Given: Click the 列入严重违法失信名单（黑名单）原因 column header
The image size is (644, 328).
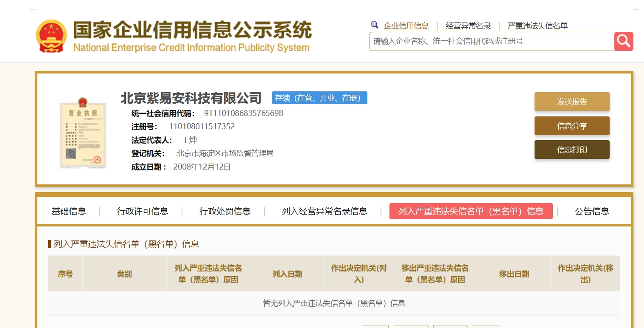Looking at the screenshot, I should coord(208,274).
